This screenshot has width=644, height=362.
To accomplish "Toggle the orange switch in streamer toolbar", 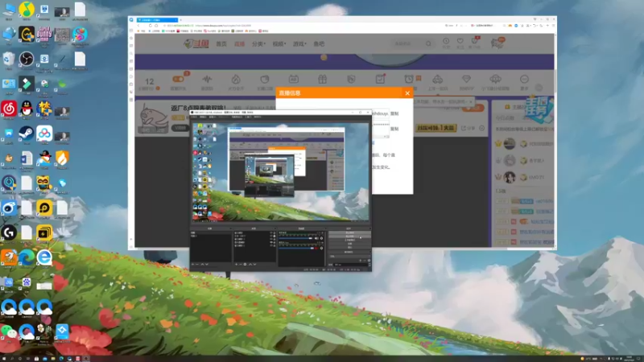I will (178, 79).
